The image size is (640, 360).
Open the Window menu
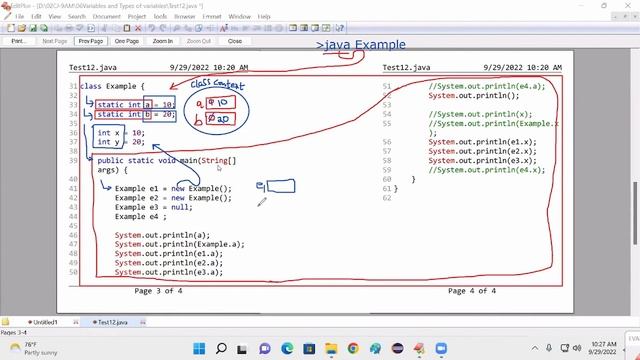pyautogui.click(x=240, y=17)
